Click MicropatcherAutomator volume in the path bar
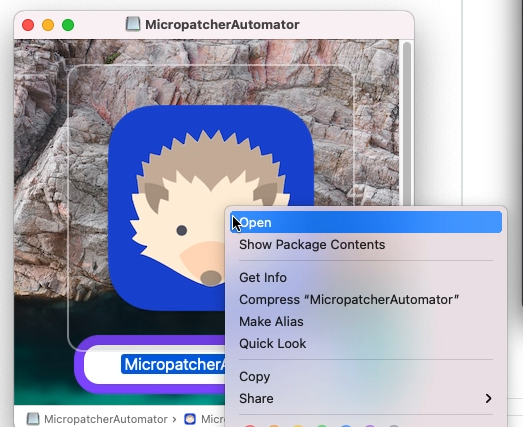 105,419
